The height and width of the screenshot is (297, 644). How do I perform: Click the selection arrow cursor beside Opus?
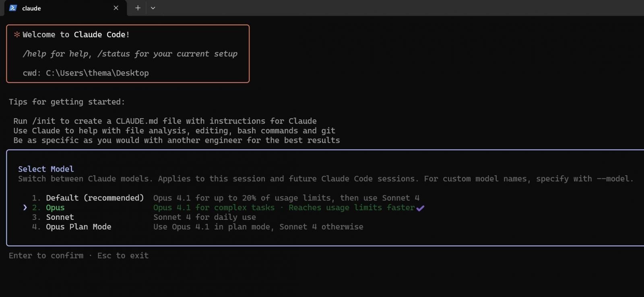25,207
